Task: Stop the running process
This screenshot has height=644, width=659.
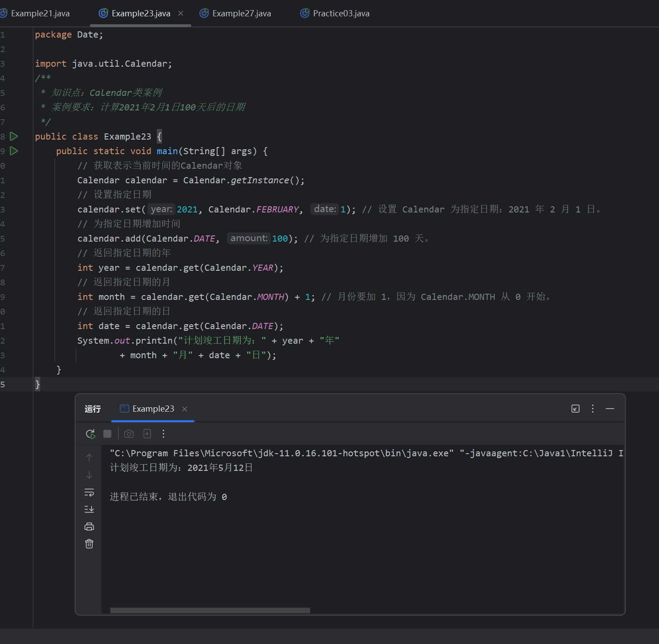Action: coord(107,434)
